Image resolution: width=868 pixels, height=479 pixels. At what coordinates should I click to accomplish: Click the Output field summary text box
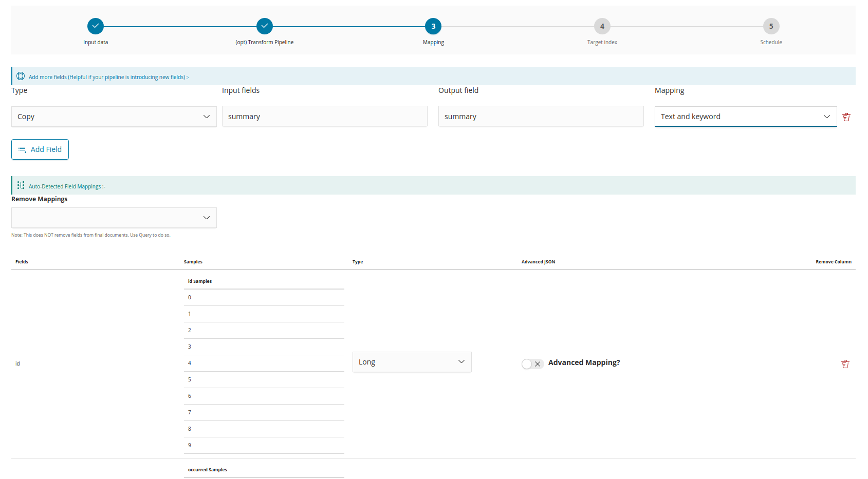pos(541,117)
